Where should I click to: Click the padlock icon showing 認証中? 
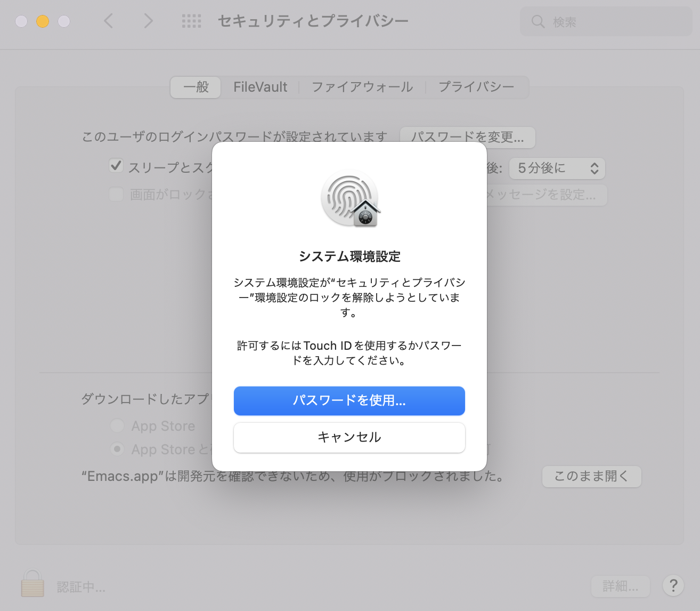click(x=32, y=583)
